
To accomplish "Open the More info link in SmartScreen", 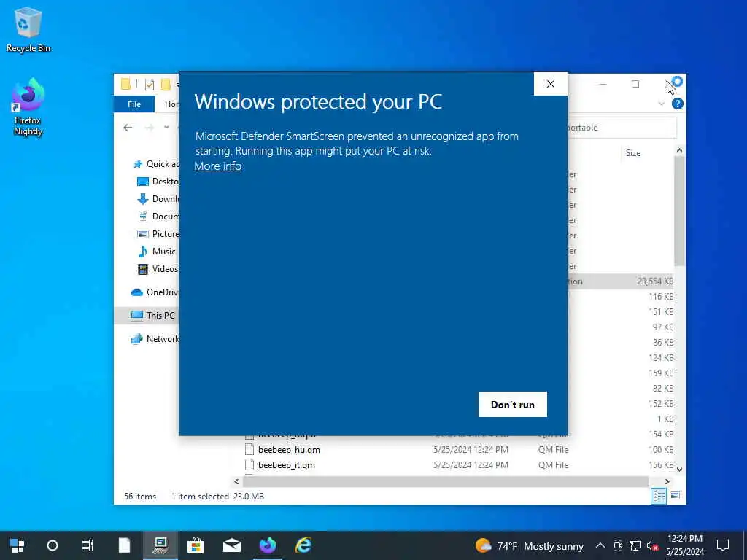I will pyautogui.click(x=217, y=166).
